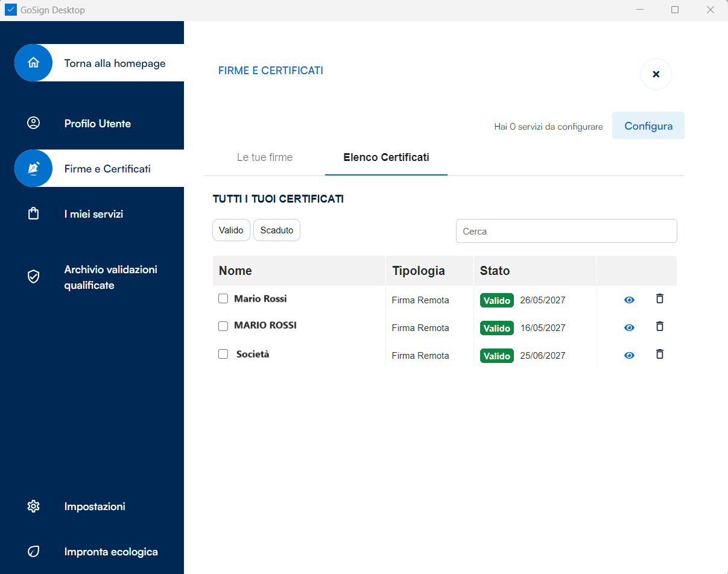Select the Elenco Certificati tab

pos(386,157)
